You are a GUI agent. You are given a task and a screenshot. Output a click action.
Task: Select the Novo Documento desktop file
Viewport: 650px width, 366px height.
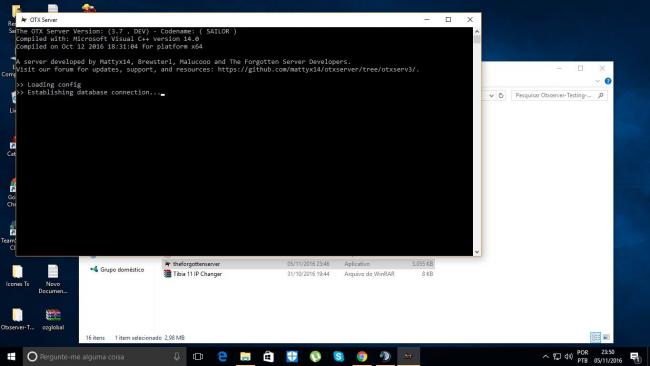[53, 279]
